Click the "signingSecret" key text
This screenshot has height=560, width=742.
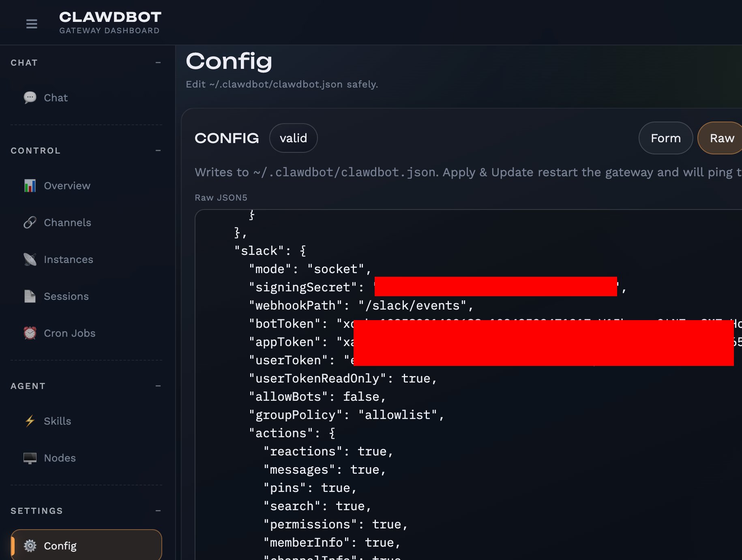tap(303, 287)
